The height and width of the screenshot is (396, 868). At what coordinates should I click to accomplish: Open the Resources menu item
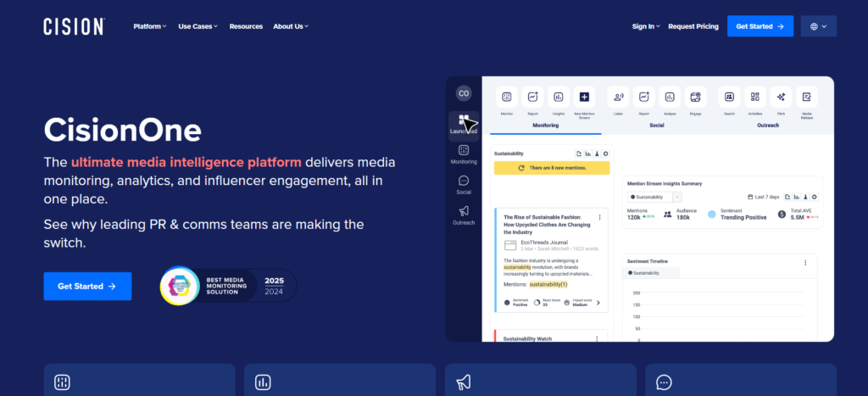pos(246,26)
